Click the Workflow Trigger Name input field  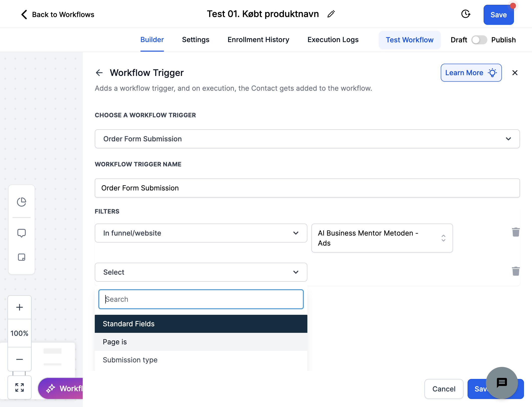pyautogui.click(x=307, y=188)
